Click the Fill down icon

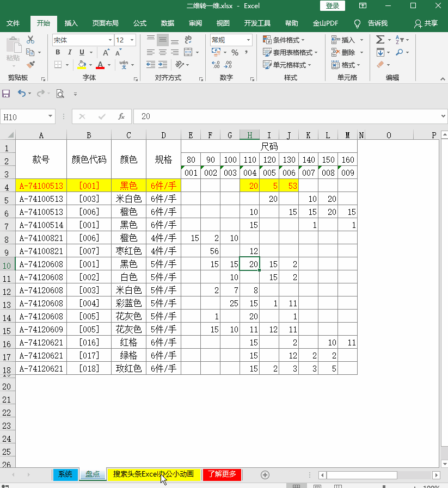[x=380, y=52]
